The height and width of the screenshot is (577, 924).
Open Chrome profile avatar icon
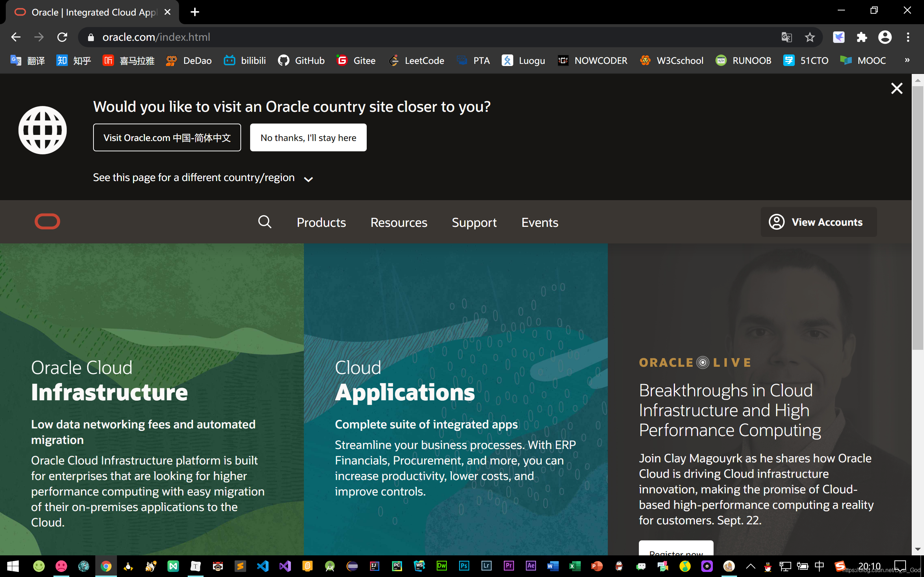[885, 37]
